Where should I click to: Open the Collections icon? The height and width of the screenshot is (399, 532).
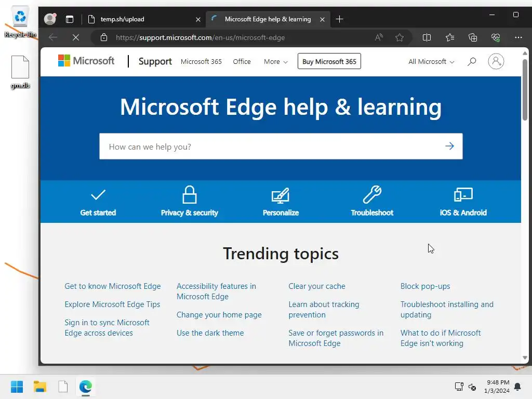click(x=473, y=37)
